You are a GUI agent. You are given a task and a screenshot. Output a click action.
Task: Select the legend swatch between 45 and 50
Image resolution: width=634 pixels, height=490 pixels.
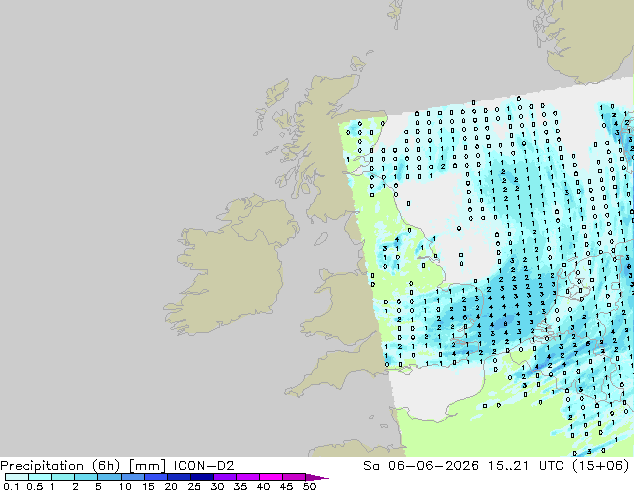[x=294, y=477]
